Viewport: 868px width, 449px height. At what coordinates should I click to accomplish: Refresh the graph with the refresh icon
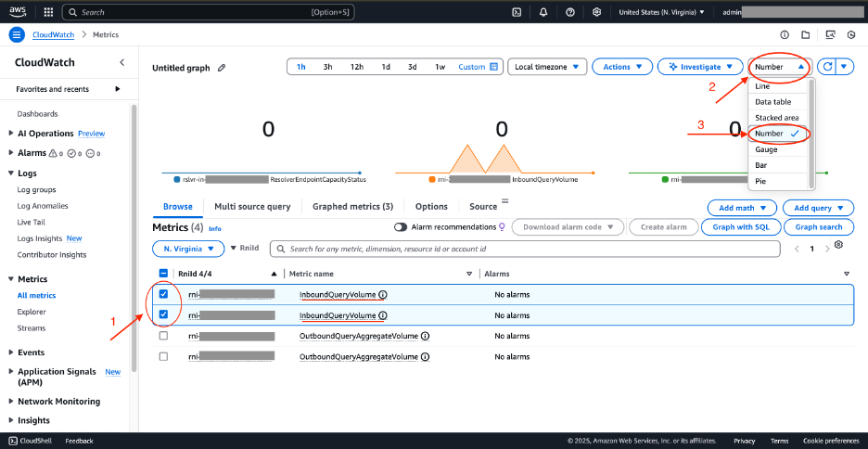click(827, 67)
